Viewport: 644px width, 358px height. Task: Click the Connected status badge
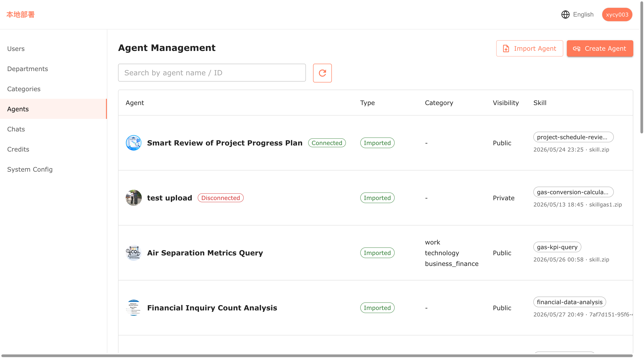pos(327,143)
